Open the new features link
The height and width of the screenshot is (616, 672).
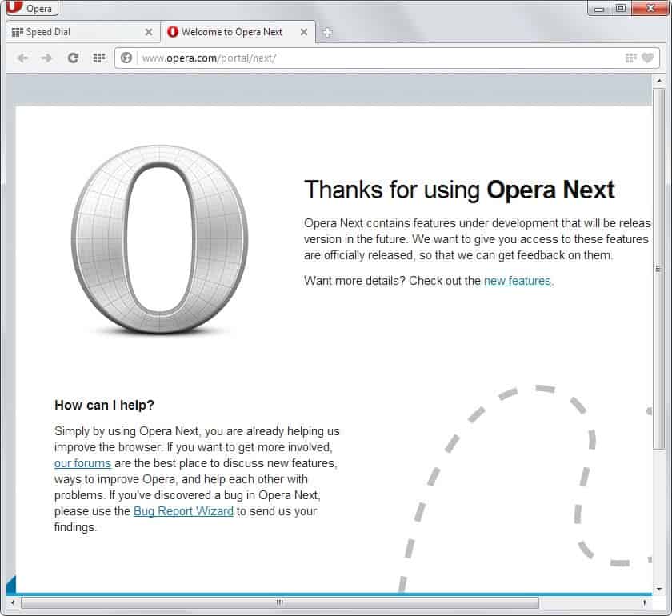point(517,281)
